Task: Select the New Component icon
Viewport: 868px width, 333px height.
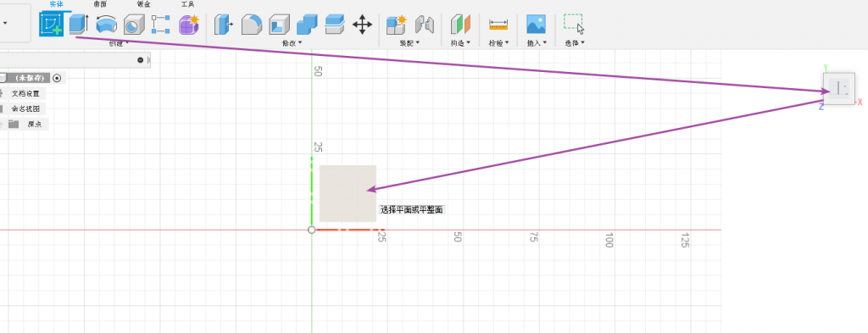Action: click(397, 25)
